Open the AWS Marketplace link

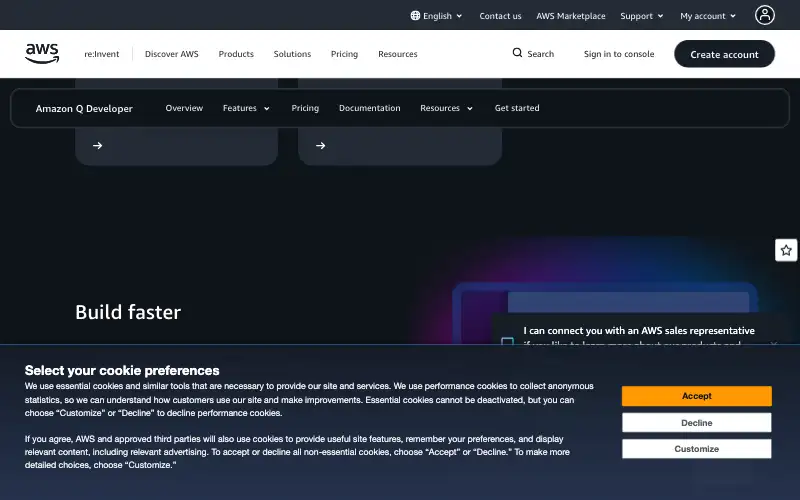point(570,16)
